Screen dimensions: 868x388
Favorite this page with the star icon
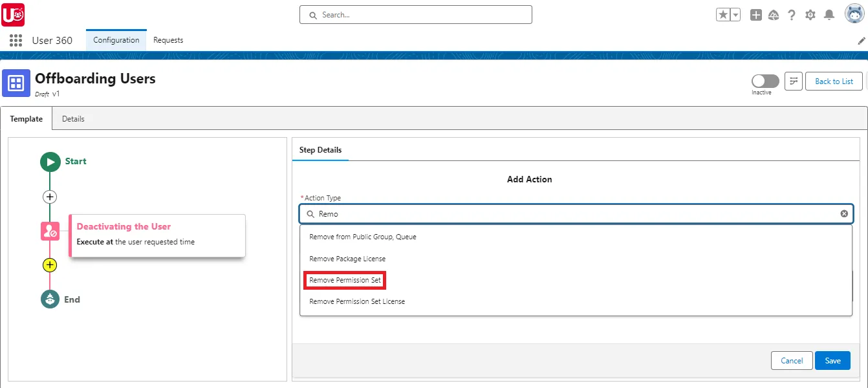(x=723, y=14)
